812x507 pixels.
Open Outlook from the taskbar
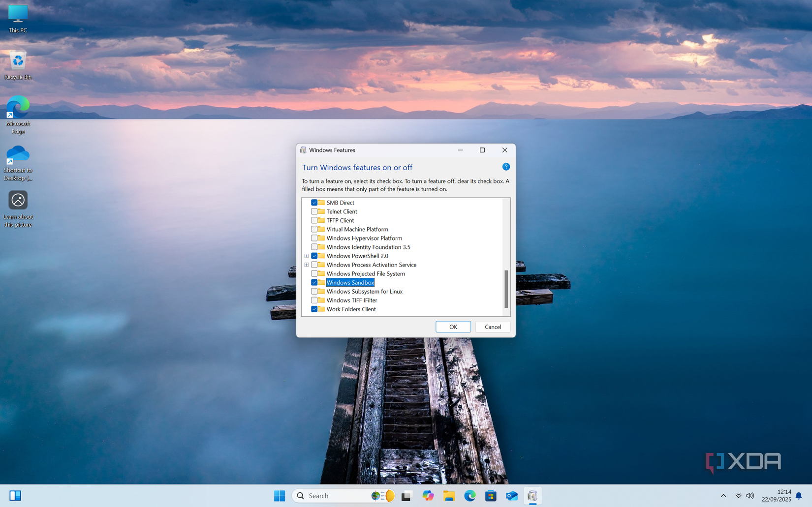[x=512, y=496]
